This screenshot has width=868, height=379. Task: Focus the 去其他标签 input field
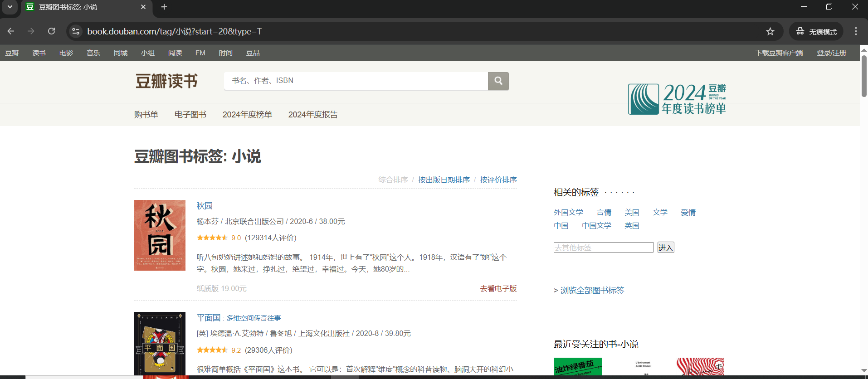point(604,248)
